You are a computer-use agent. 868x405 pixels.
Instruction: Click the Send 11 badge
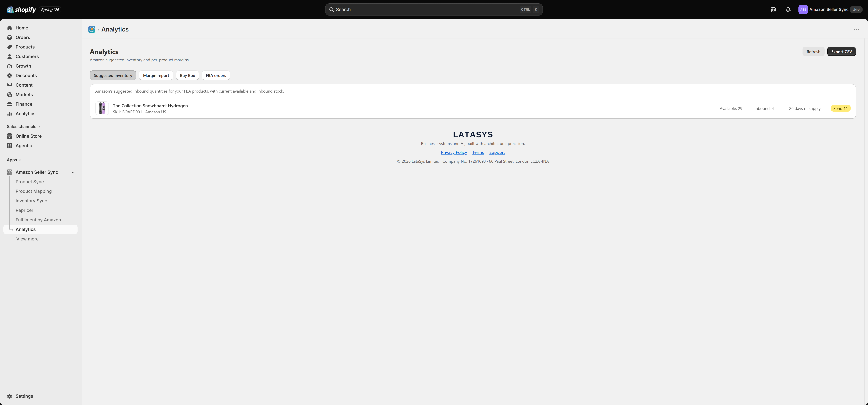(x=840, y=109)
